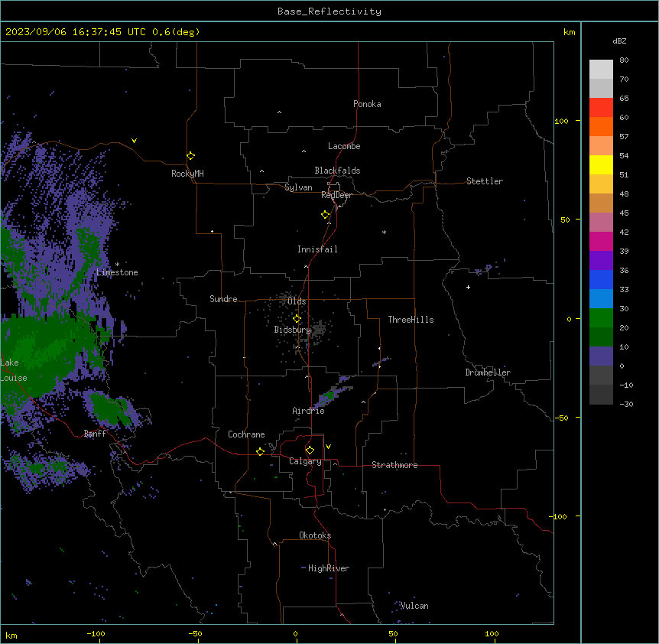Click the Olds town label

pos(297,301)
